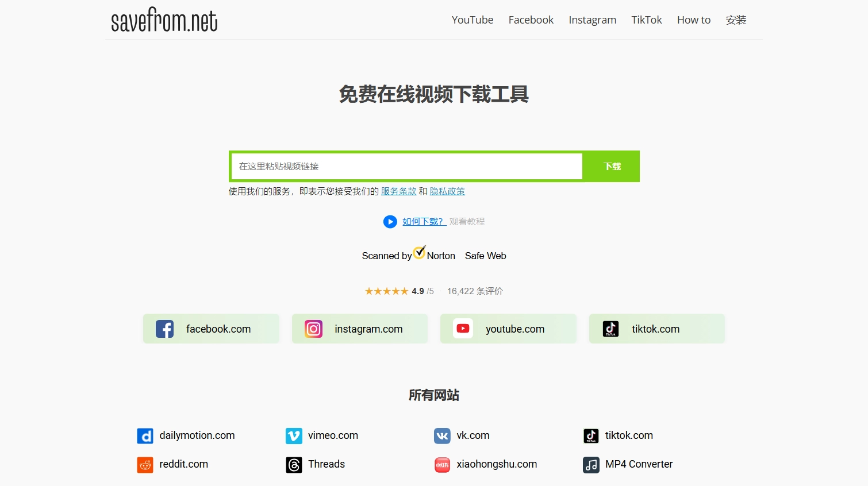The height and width of the screenshot is (486, 868).
Task: Open the MP4 Converter link
Action: [639, 464]
